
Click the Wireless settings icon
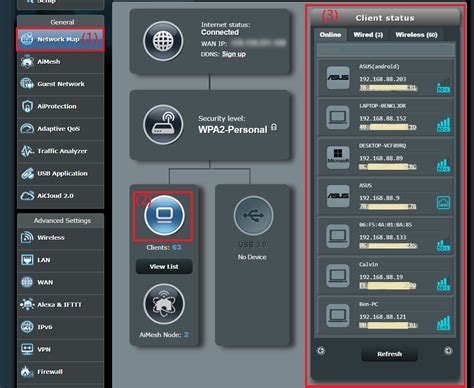(x=27, y=238)
